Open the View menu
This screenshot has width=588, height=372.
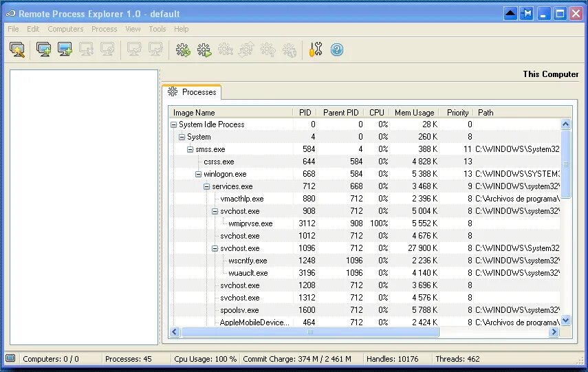pos(133,29)
